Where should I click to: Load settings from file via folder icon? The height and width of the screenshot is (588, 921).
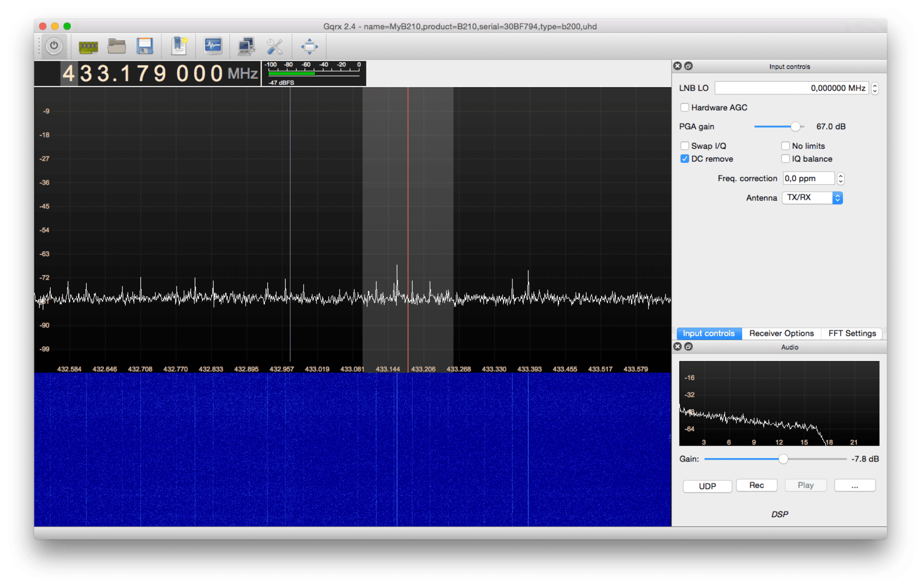coord(116,46)
